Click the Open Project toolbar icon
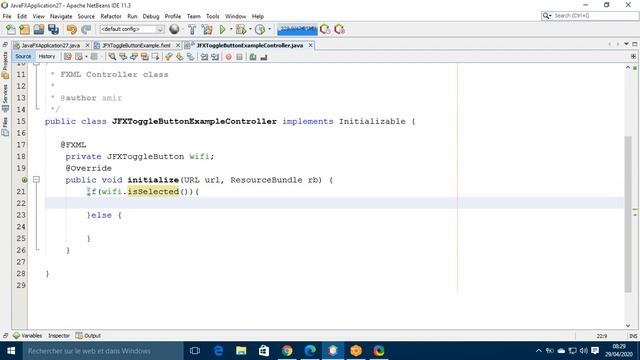This screenshot has width=640, height=360. [39, 29]
